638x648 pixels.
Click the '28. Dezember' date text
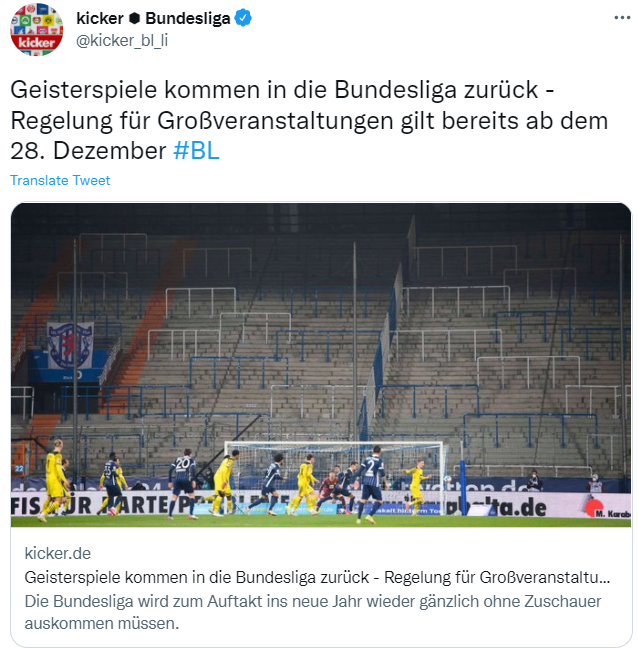tap(88, 150)
